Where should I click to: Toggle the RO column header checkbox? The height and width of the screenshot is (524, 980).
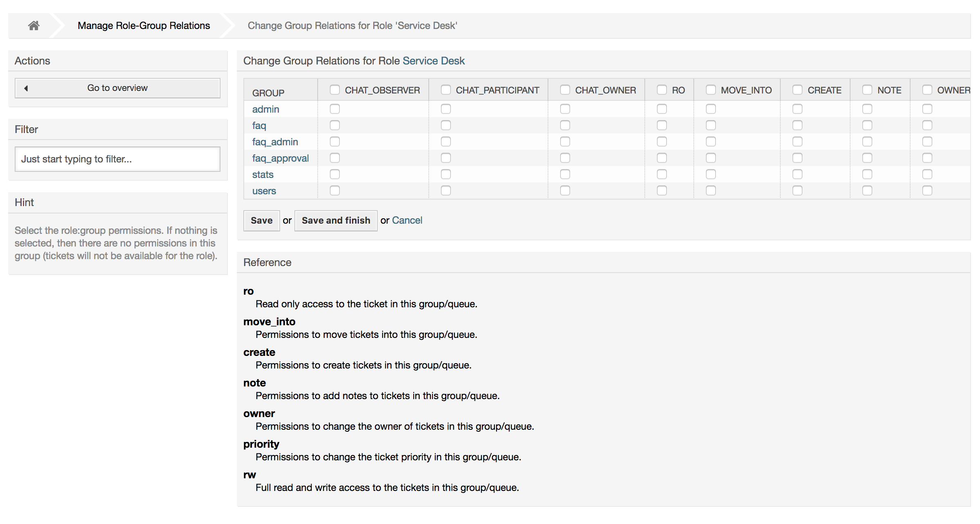click(662, 89)
